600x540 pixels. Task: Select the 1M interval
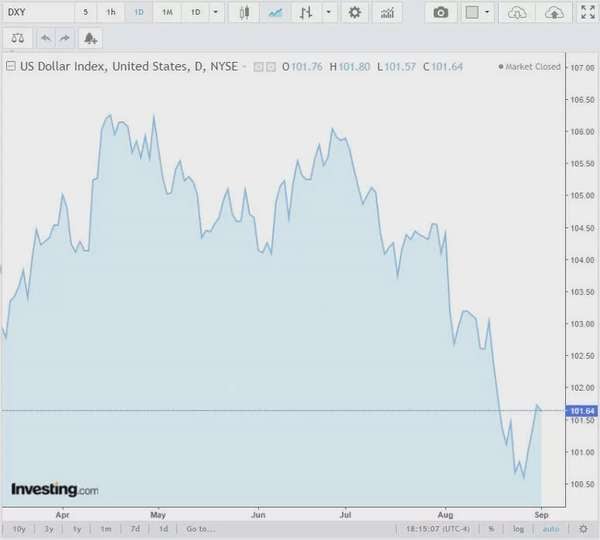(167, 12)
